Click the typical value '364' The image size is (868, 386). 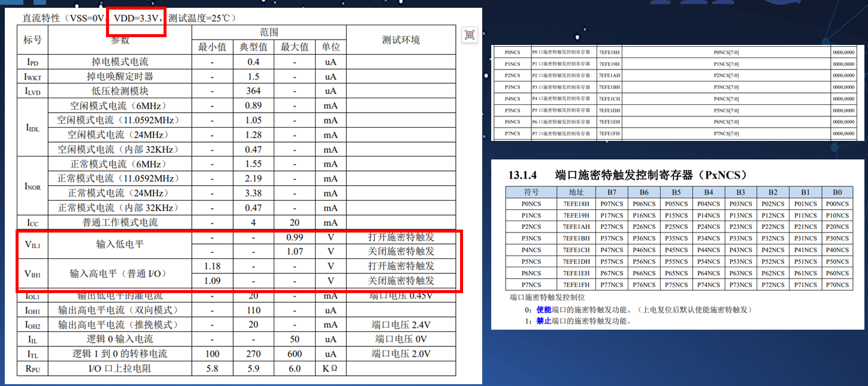tap(253, 91)
